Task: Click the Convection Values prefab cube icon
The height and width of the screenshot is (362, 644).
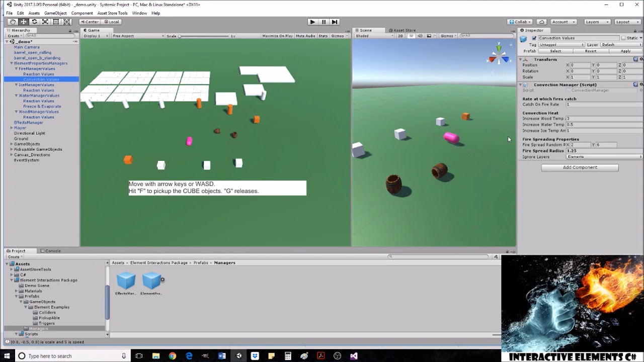Action: click(523, 39)
